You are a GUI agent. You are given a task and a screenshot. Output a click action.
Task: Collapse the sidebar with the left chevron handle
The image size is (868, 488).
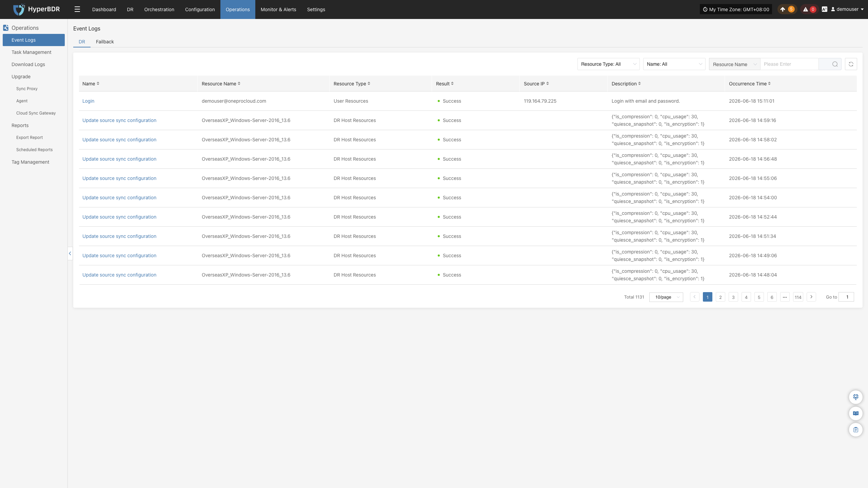(x=70, y=253)
